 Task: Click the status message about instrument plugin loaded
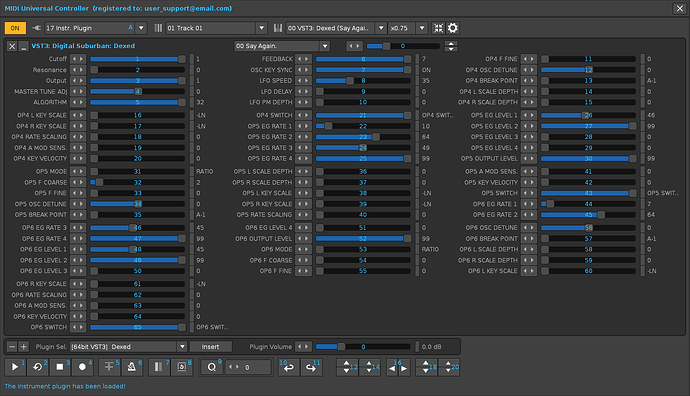pos(65,386)
